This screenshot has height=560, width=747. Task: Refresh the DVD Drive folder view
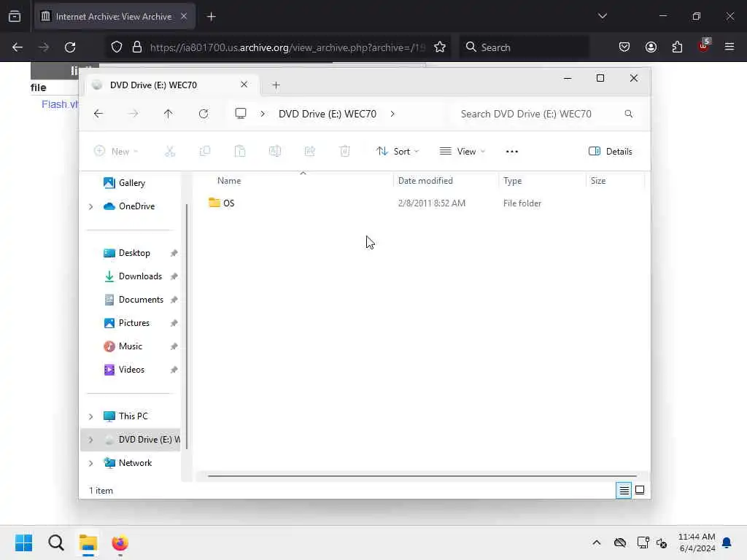pos(204,114)
